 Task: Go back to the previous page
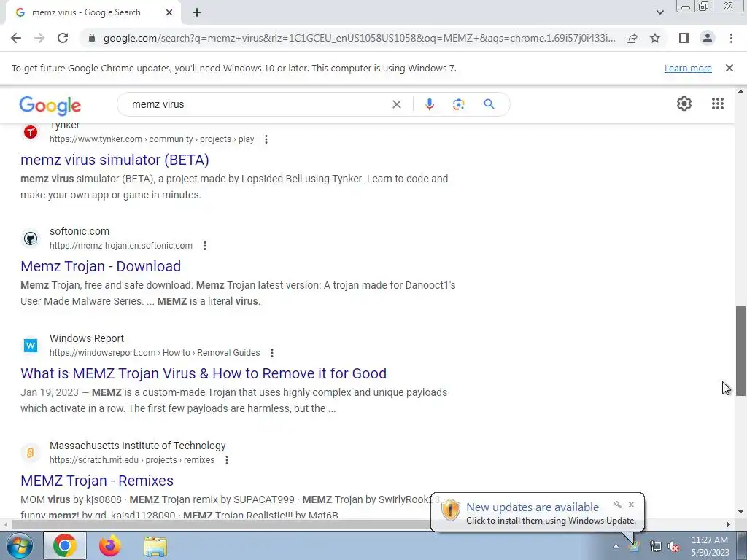[16, 38]
